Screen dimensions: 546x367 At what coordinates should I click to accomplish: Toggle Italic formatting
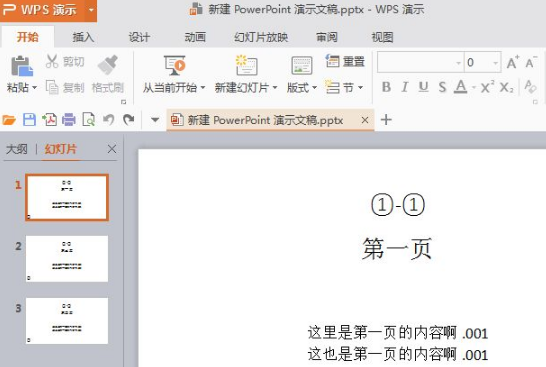point(405,87)
